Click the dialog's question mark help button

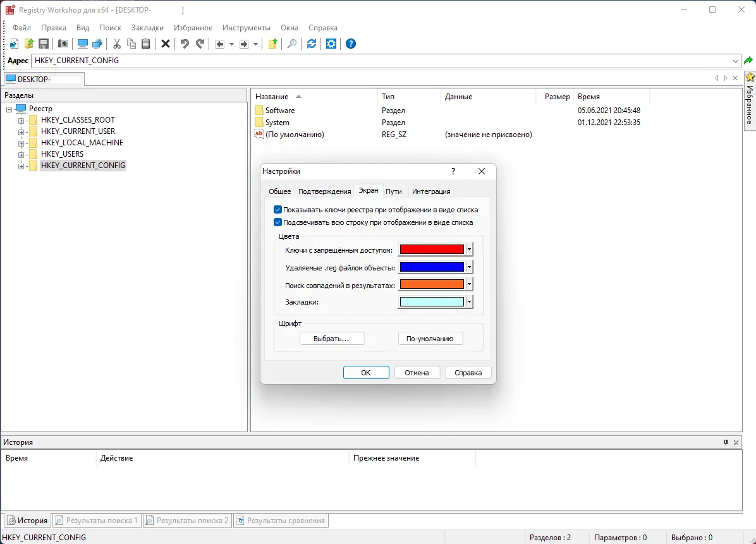453,171
